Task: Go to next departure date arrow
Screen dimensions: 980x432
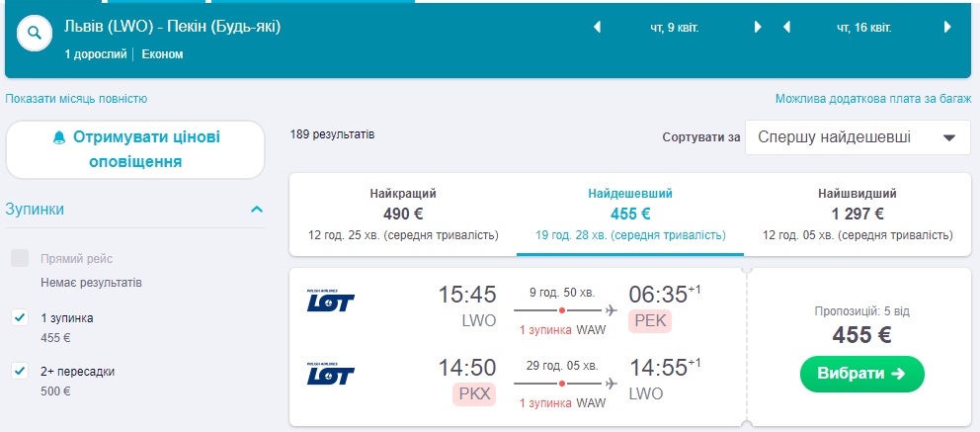Action: coord(758,28)
